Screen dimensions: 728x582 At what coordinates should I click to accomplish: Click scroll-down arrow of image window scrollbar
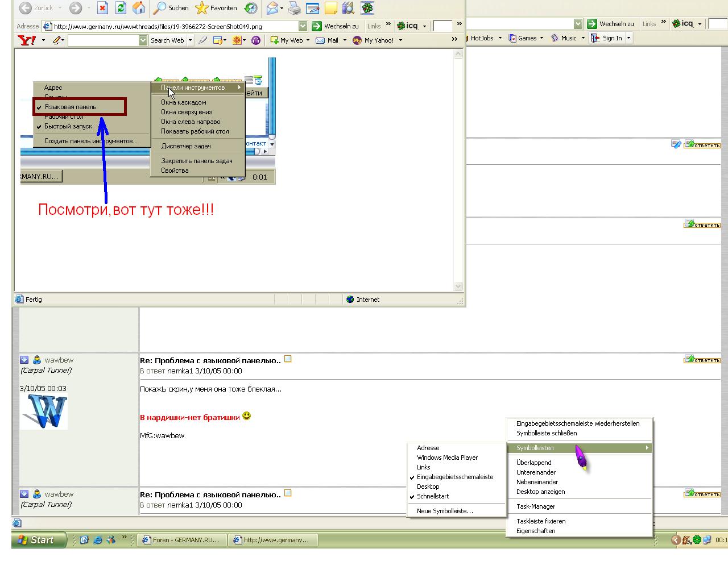(x=458, y=286)
